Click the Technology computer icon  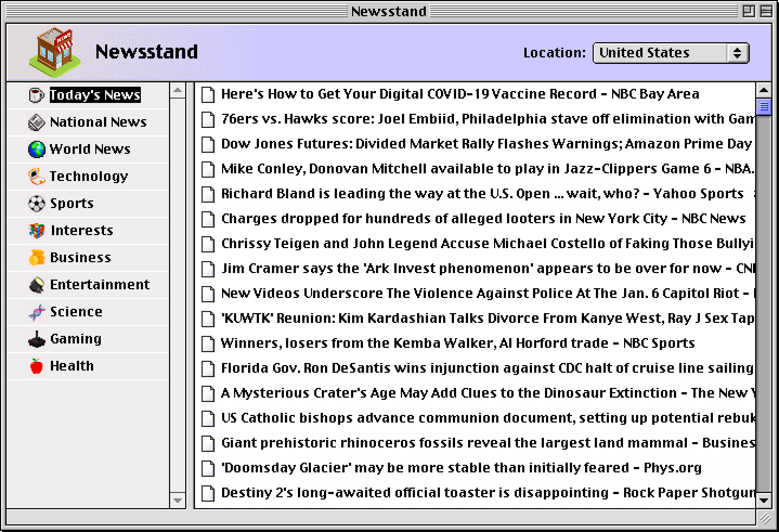point(35,176)
